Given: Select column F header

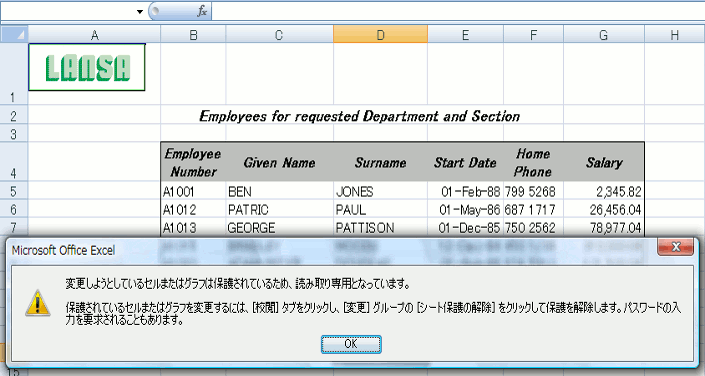Looking at the screenshot, I should click(533, 35).
